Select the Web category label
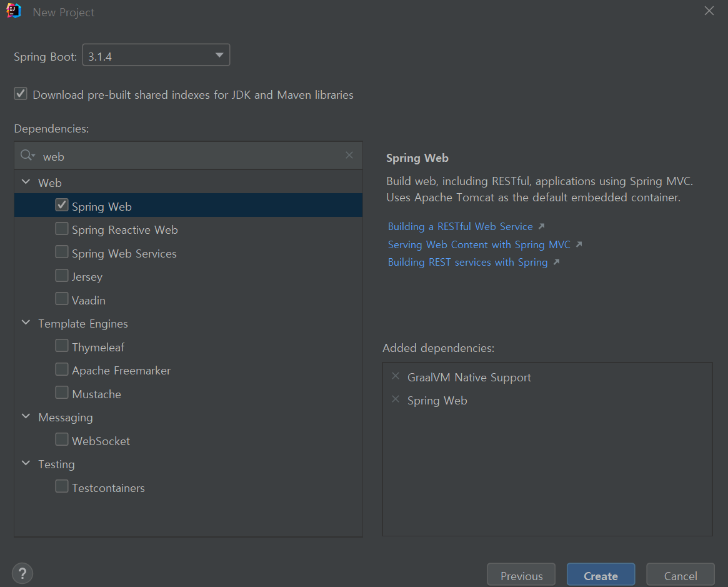This screenshot has height=587, width=728. point(49,183)
